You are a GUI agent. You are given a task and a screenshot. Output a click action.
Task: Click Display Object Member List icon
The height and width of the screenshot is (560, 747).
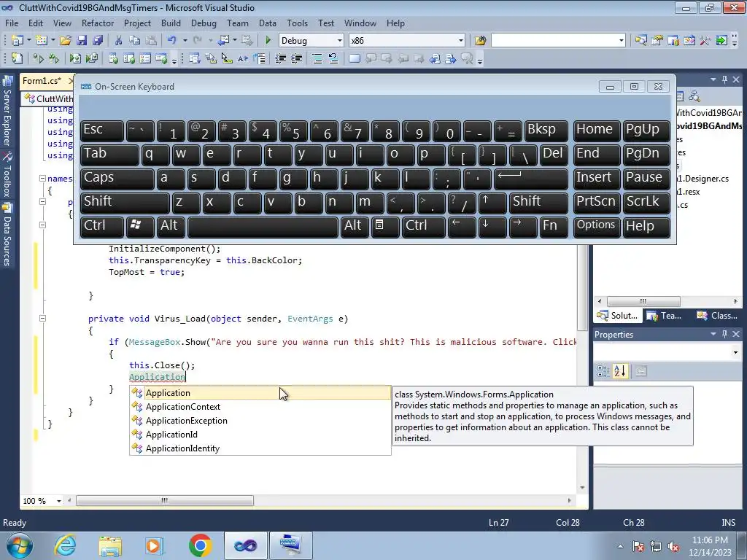click(x=194, y=58)
